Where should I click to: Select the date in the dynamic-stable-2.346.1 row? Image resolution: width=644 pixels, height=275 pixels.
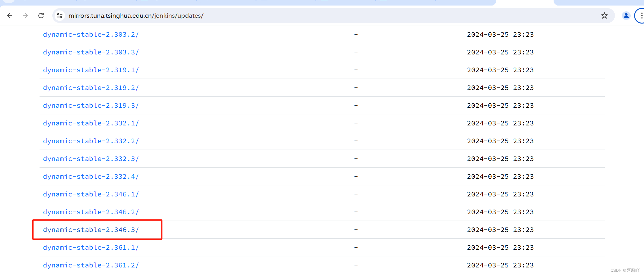click(x=500, y=194)
